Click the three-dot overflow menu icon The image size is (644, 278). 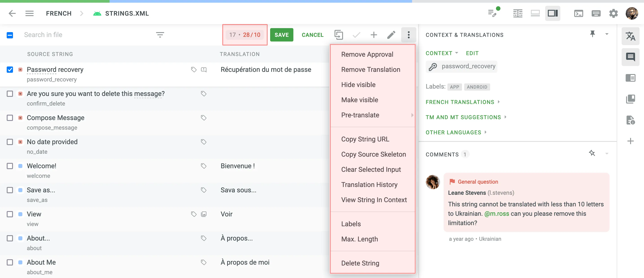408,35
